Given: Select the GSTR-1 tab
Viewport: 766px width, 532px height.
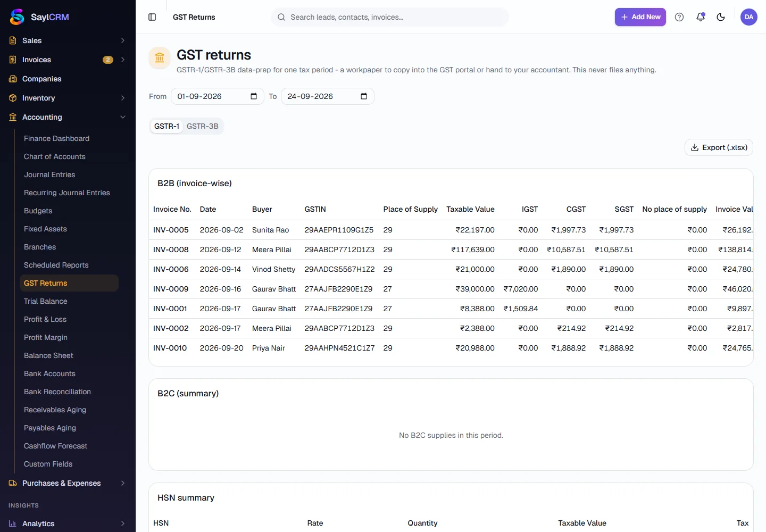Looking at the screenshot, I should coord(166,126).
